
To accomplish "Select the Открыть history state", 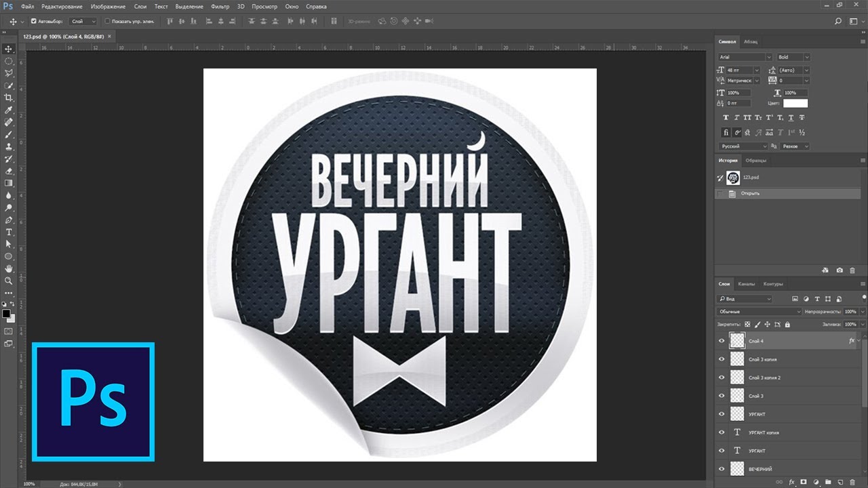I will (x=789, y=194).
